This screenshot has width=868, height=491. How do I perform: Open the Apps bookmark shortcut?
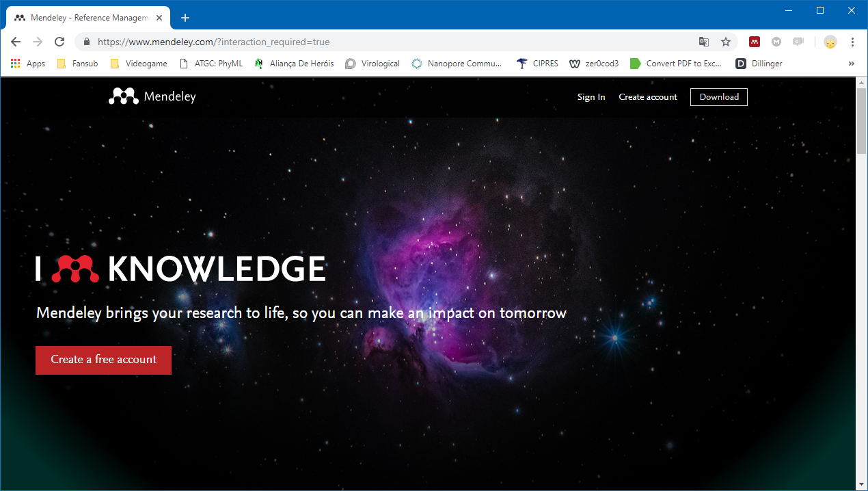pos(28,64)
